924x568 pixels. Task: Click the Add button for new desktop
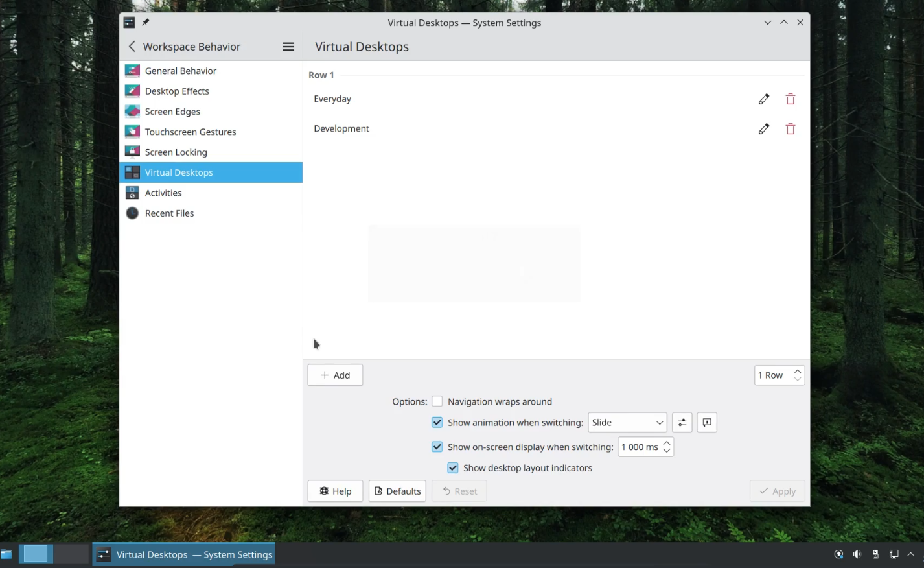point(335,375)
